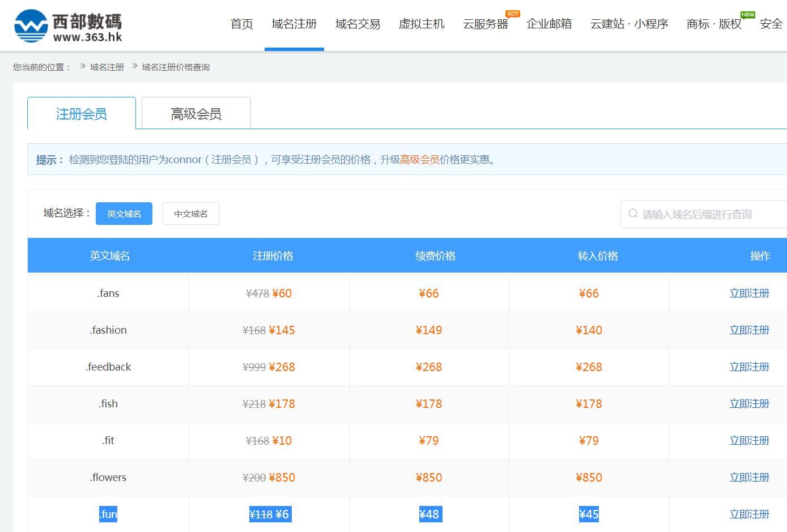The width and height of the screenshot is (787, 532).
Task: Click the .feedback domain cell
Action: 108,367
